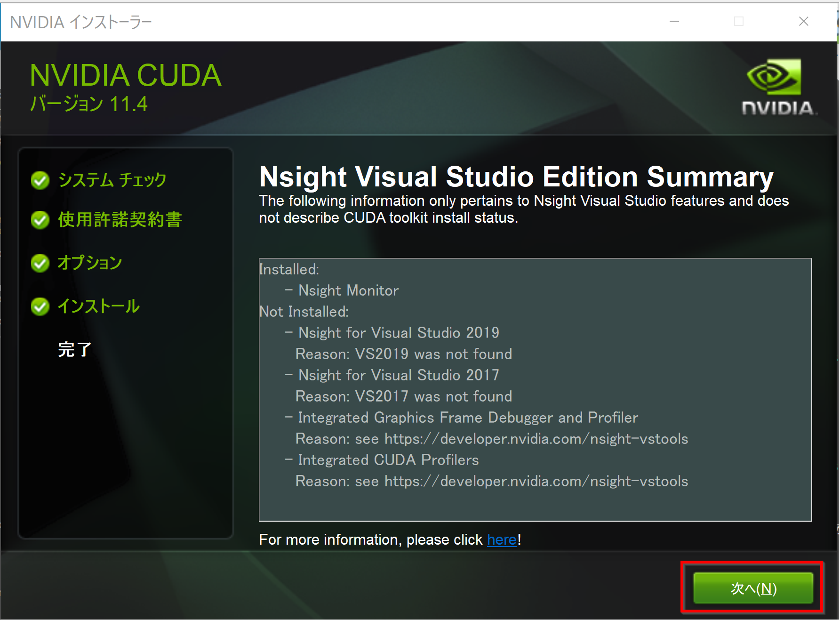Viewport: 840px width, 620px height.
Task: Open the 'here' more information link
Action: point(502,539)
